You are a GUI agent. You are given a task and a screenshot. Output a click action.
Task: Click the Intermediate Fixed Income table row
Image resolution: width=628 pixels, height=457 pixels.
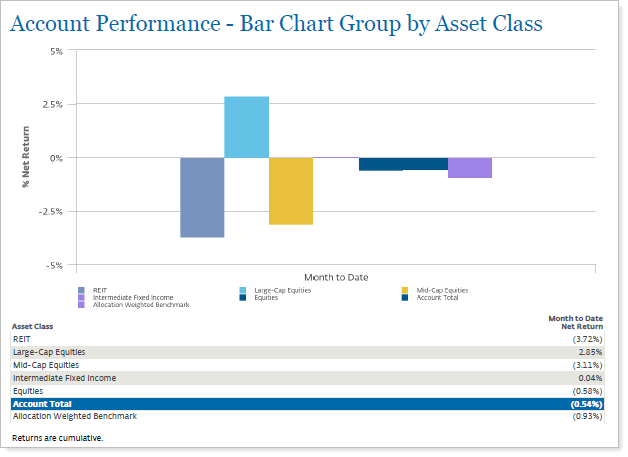tap(306, 378)
